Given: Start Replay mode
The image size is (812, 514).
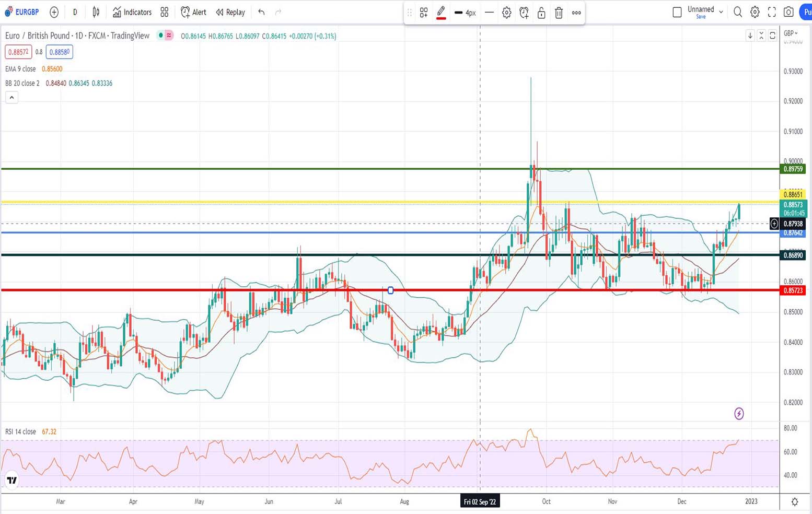Looking at the screenshot, I should coord(230,12).
